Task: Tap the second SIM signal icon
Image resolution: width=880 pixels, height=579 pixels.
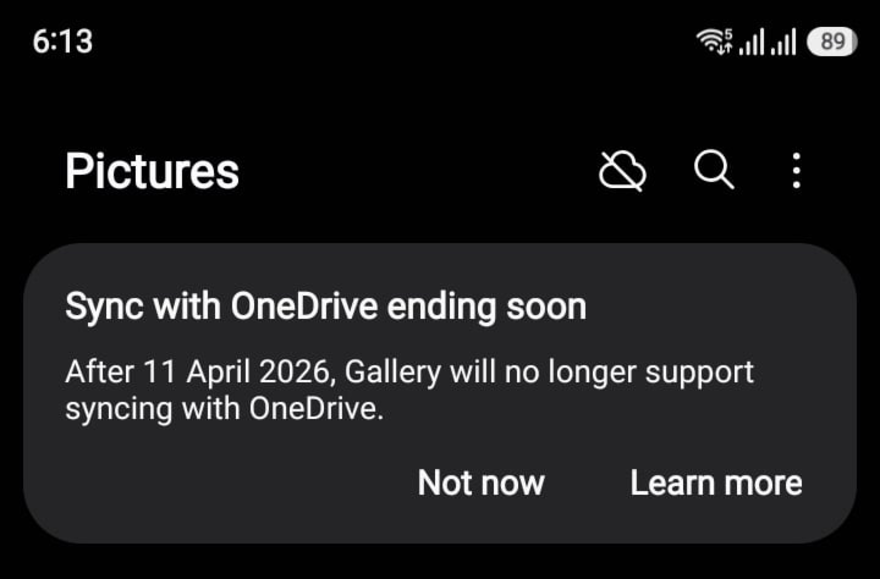Action: coord(785,42)
